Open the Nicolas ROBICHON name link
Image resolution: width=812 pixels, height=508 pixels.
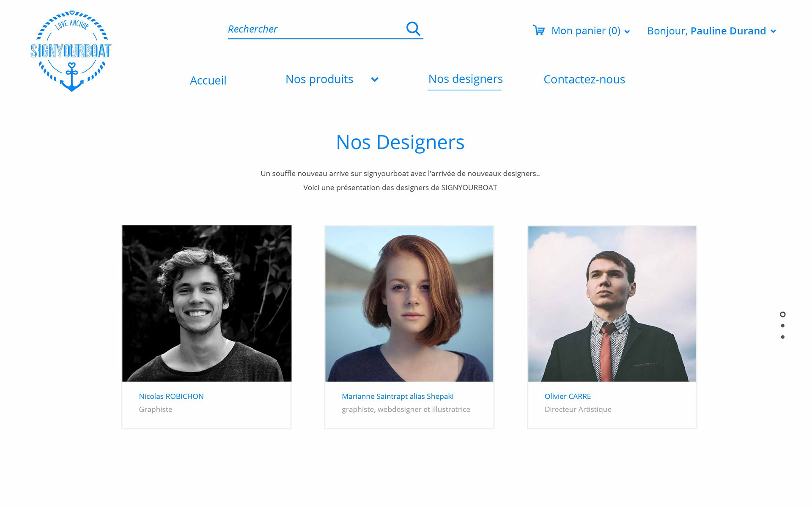[171, 396]
